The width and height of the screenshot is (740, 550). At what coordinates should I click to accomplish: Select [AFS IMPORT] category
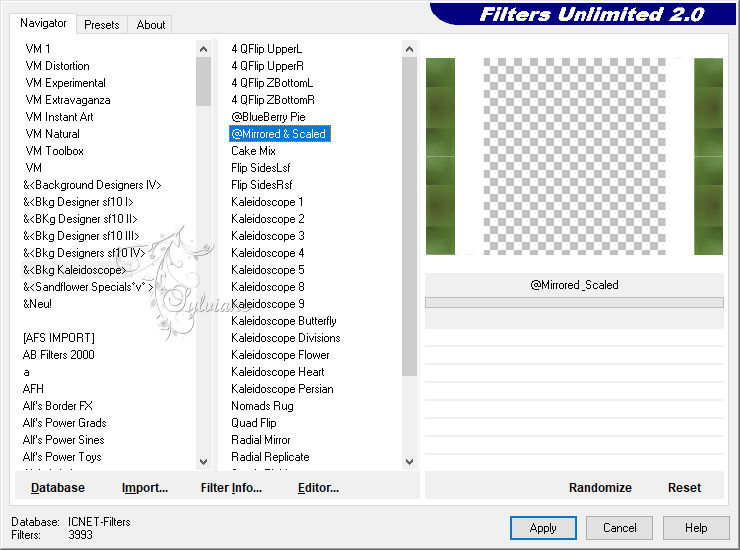59,338
